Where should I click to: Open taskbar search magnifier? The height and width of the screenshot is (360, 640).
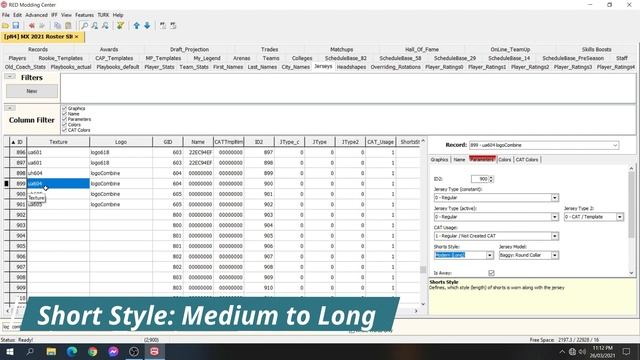[x=30, y=351]
